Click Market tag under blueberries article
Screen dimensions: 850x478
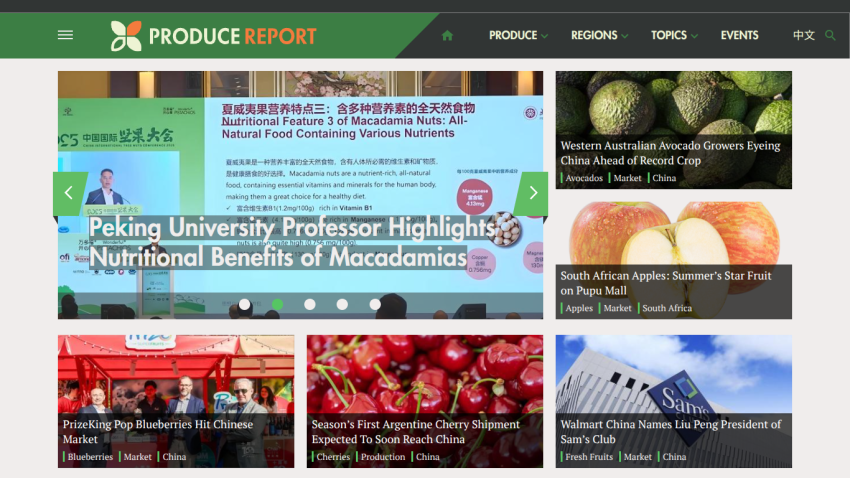pos(137,456)
